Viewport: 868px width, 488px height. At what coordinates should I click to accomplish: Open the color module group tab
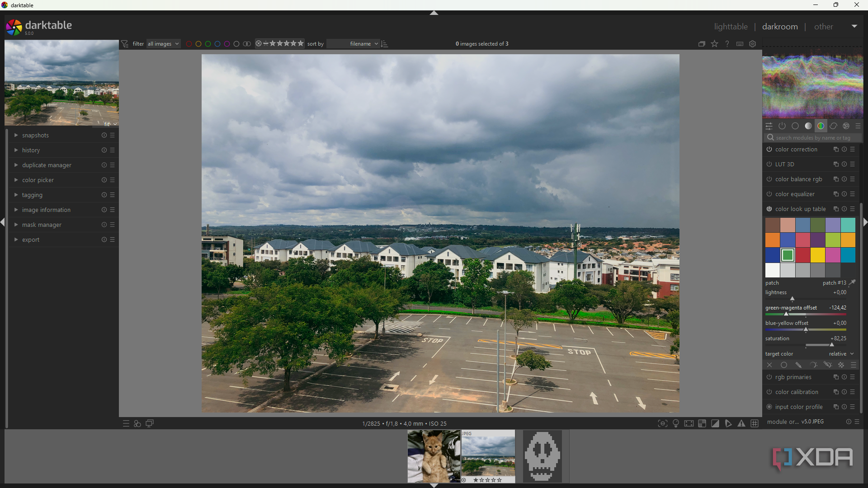[x=821, y=126]
